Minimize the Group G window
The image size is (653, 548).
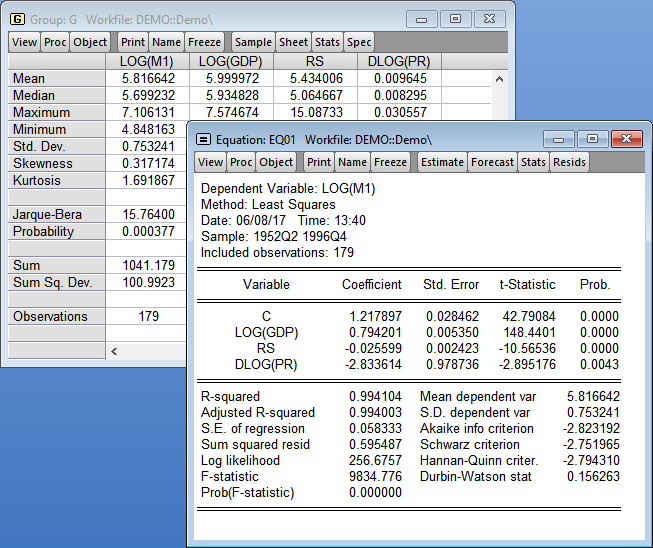[x=420, y=18]
